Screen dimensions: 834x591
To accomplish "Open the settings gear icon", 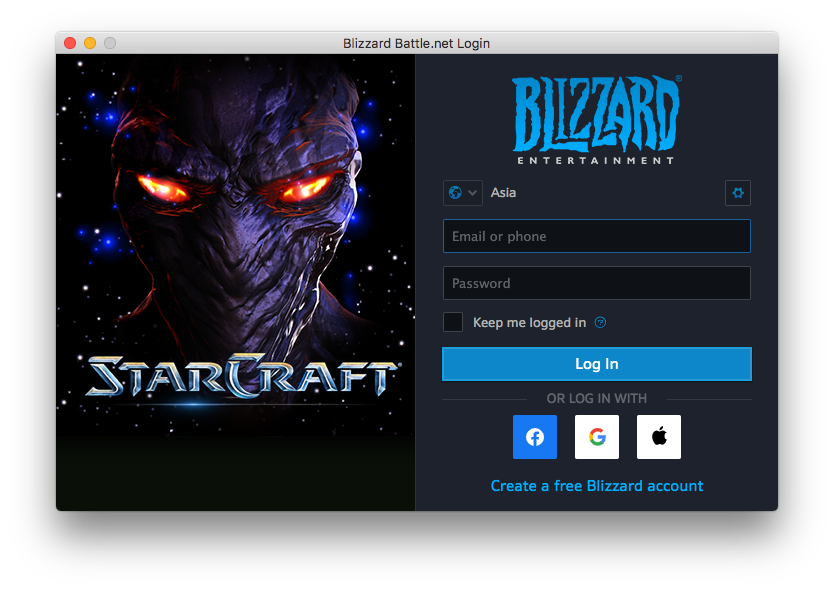I will click(x=738, y=193).
